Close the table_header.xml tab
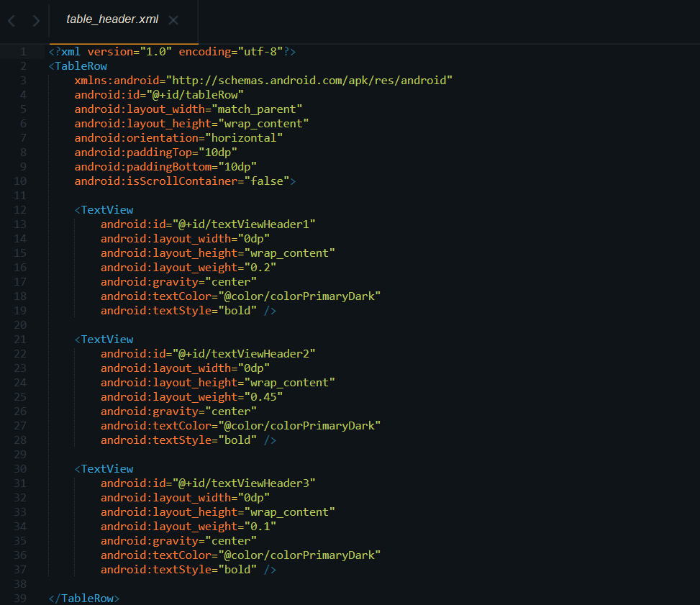The width and height of the screenshot is (700, 605). 173,20
